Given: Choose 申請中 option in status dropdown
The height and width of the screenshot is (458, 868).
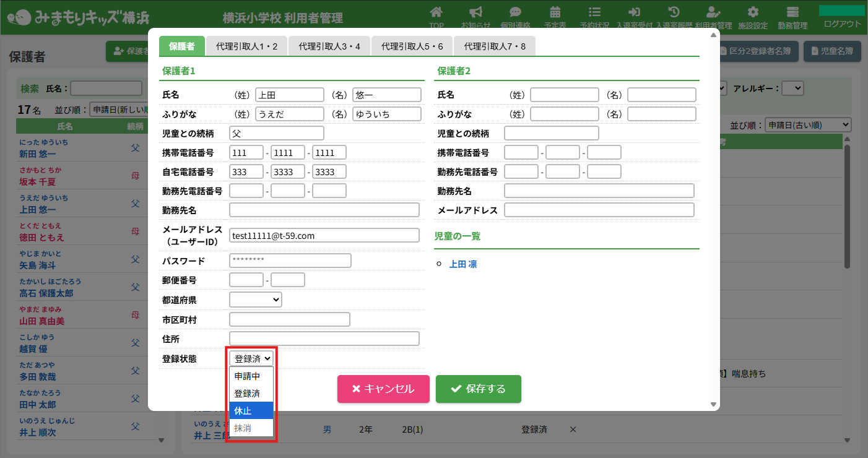Looking at the screenshot, I should [x=251, y=376].
